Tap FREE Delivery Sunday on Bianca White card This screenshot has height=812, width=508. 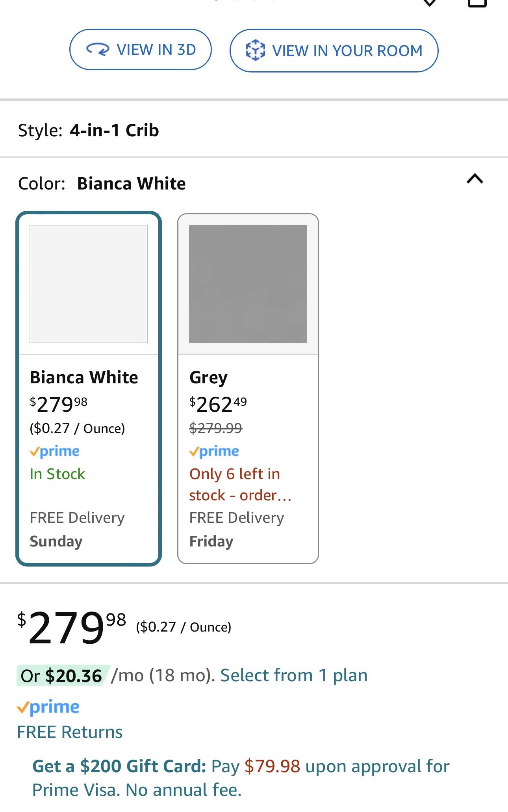coord(77,530)
